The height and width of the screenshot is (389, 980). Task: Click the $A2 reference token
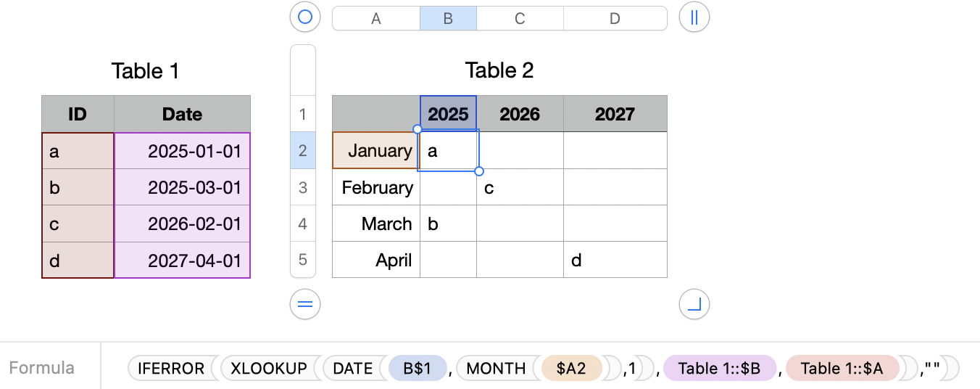coord(571,368)
